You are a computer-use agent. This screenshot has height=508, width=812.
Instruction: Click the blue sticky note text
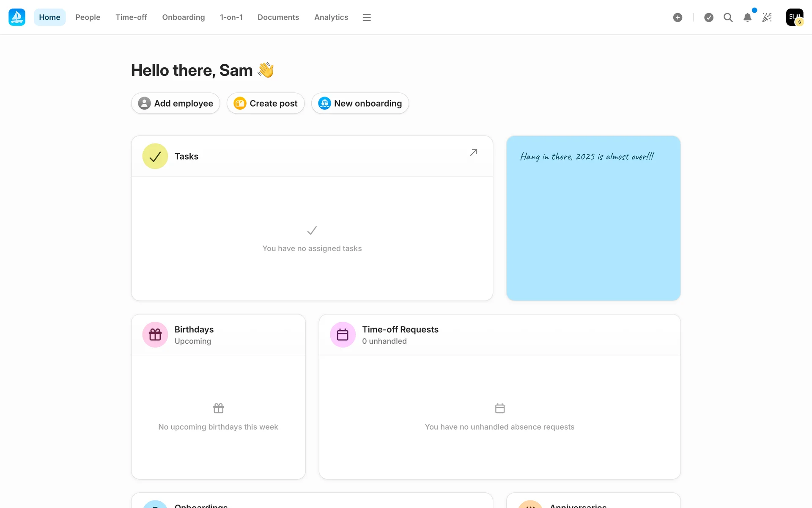tap(587, 157)
